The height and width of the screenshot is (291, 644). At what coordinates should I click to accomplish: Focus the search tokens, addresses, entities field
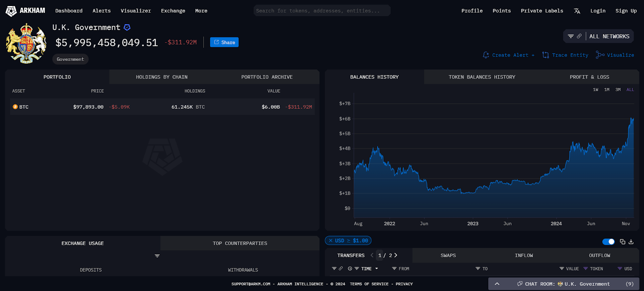click(x=322, y=10)
